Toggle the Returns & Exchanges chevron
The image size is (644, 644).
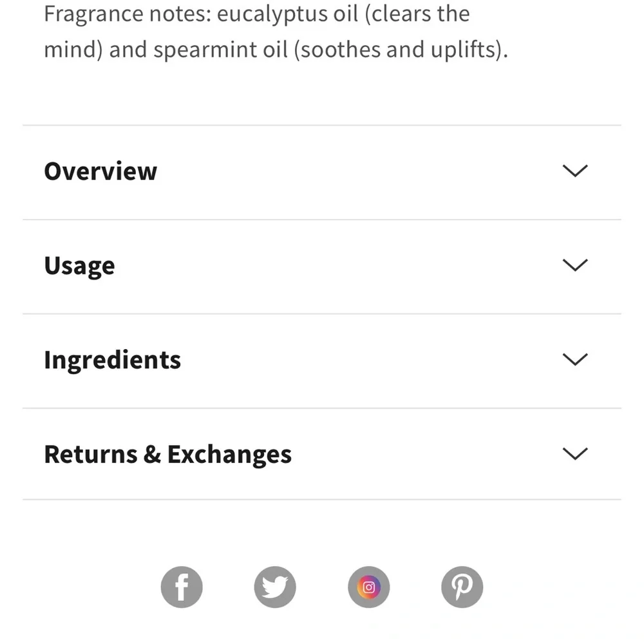(x=574, y=453)
